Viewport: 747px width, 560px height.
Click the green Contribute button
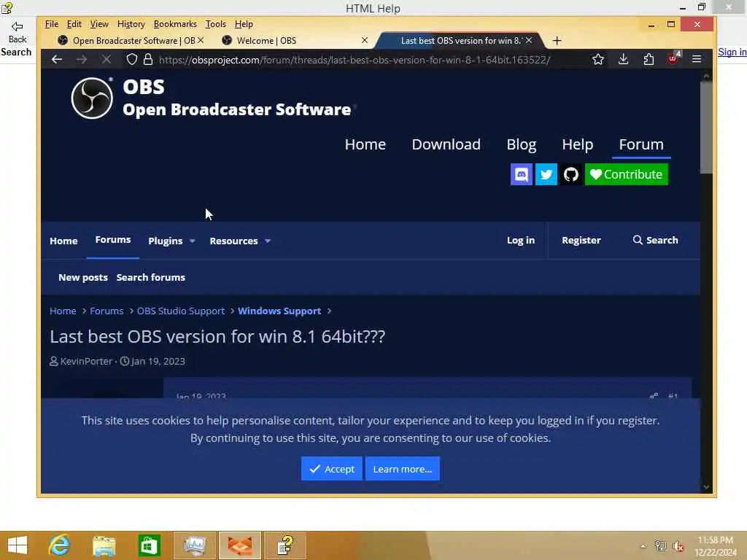click(626, 174)
